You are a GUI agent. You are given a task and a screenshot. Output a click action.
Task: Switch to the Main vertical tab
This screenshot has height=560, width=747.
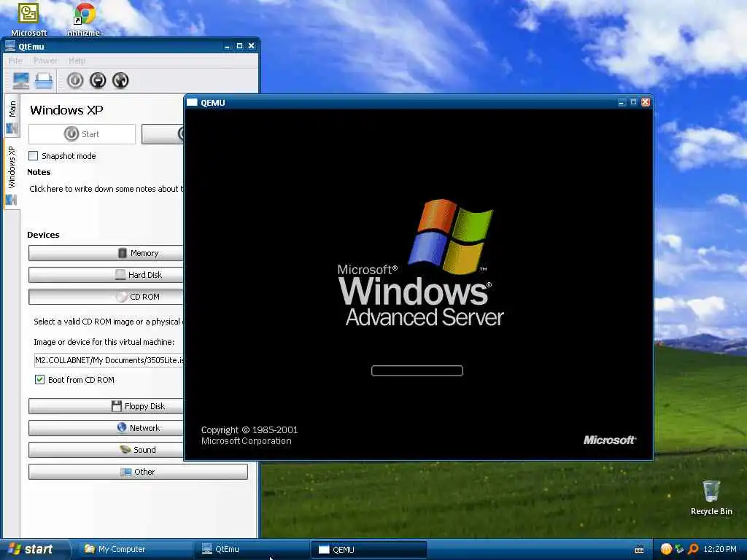pos(12,117)
